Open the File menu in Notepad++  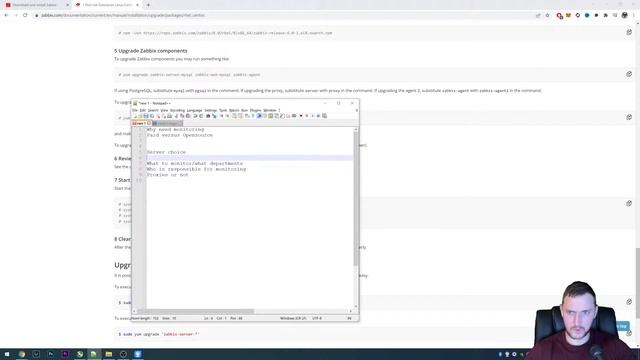134,110
